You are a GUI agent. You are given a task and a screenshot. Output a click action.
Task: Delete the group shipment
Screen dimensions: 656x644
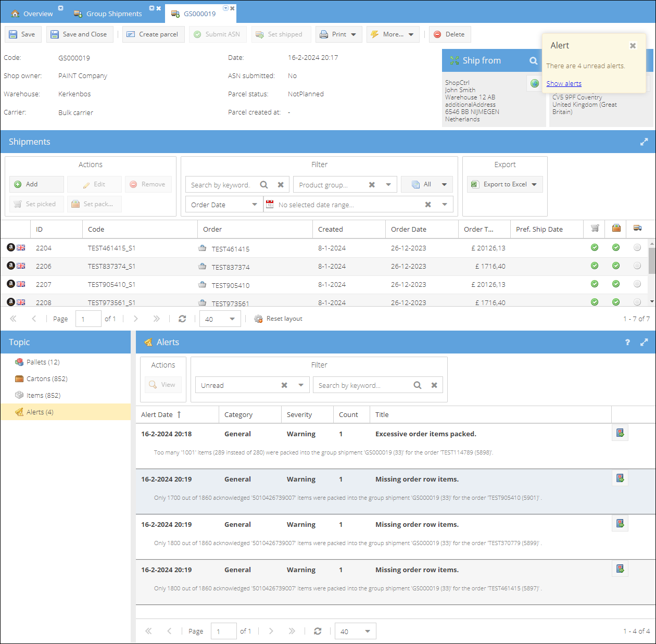click(x=450, y=34)
